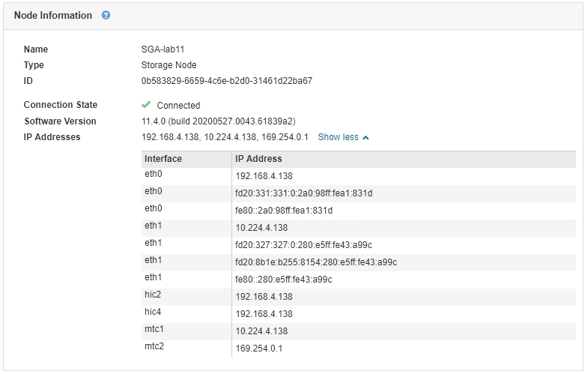Select the hic2 interface cell
This screenshot has height=374, width=588.
(x=153, y=295)
